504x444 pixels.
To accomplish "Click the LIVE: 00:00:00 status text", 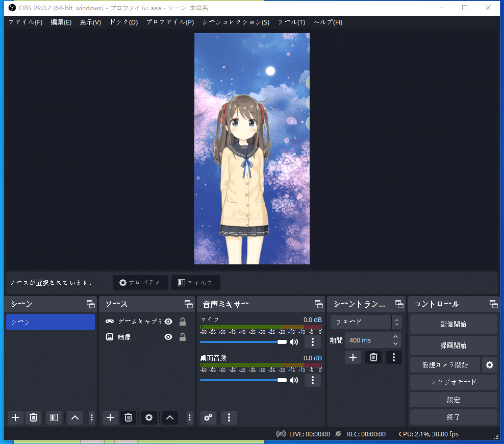I will click(x=310, y=434).
